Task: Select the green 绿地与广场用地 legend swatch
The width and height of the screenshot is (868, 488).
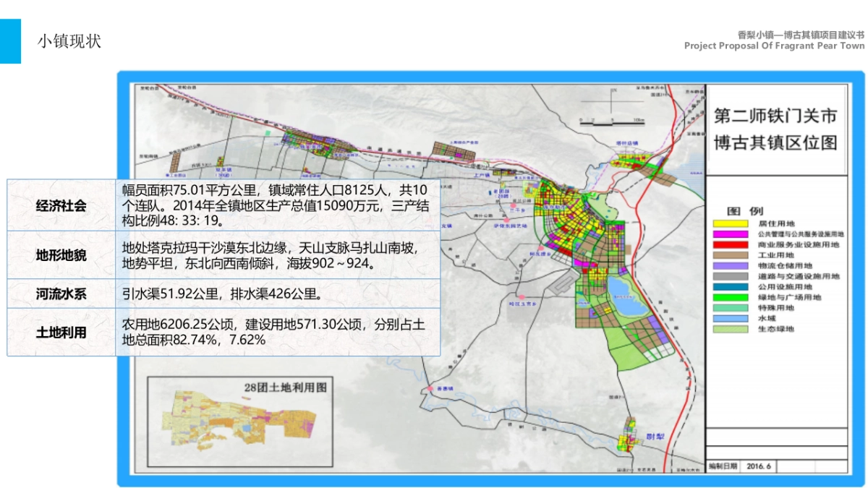Action: [x=731, y=297]
